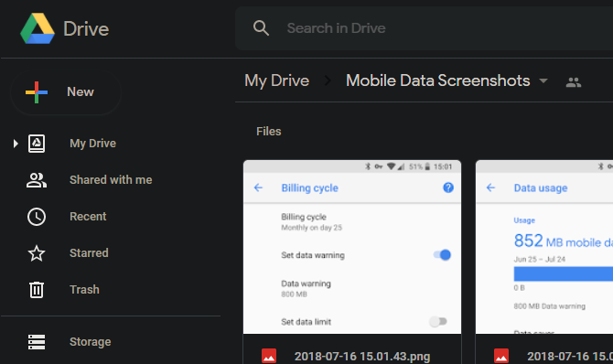Click the Files section label
This screenshot has height=364, width=613.
click(269, 132)
